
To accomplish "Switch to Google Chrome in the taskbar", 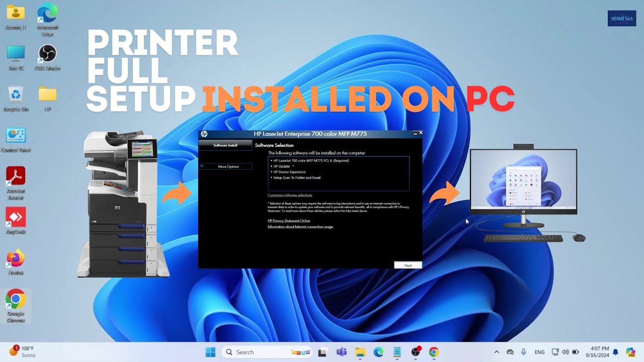I will (434, 352).
